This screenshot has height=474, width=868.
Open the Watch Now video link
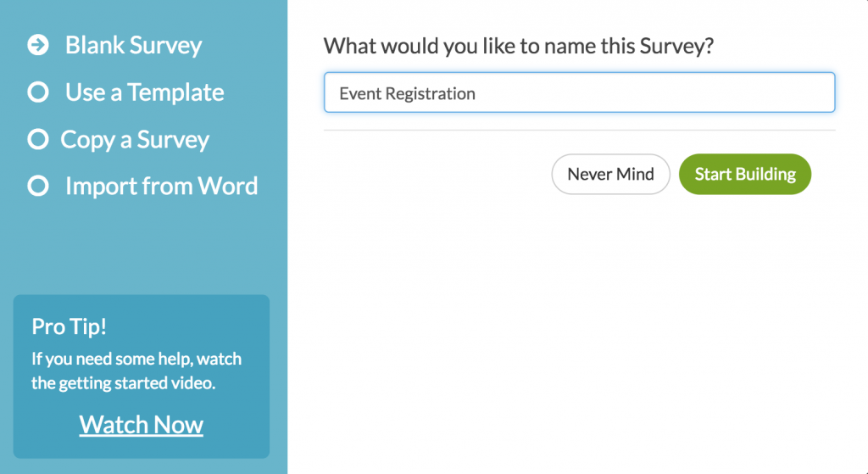pyautogui.click(x=142, y=425)
